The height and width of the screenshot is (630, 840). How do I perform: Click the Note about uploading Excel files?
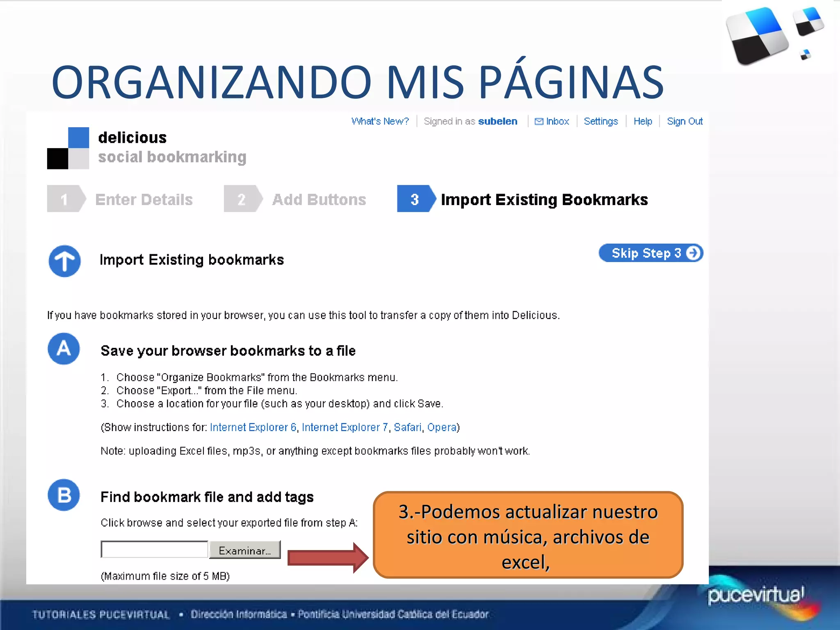click(x=315, y=451)
